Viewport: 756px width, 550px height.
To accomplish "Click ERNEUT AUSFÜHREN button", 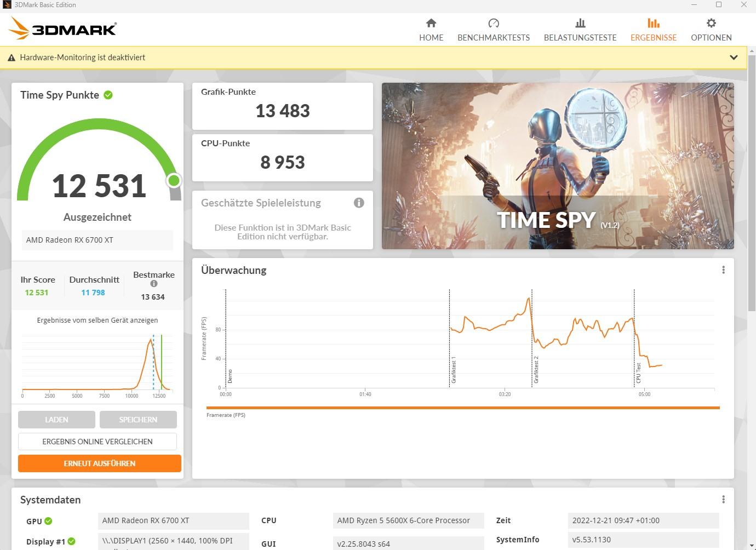I will [100, 463].
